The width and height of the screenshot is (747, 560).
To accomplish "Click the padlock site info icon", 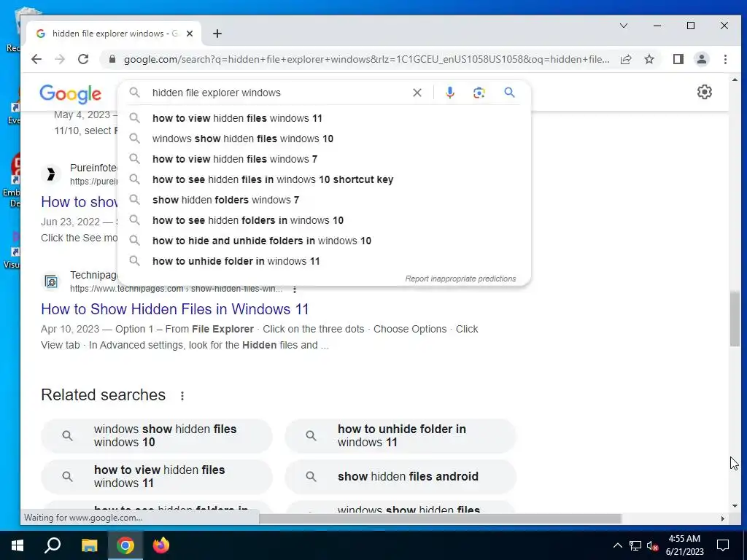I will 112,59.
